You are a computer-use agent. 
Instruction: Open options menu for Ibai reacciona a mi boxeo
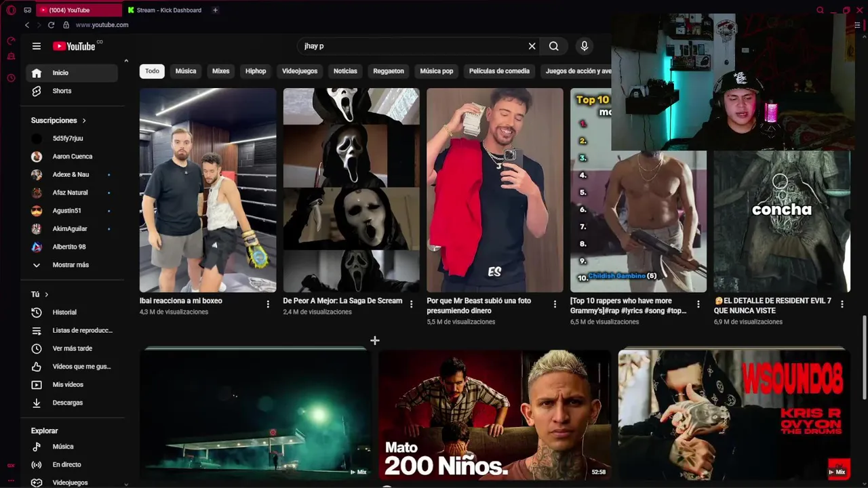[x=268, y=304]
